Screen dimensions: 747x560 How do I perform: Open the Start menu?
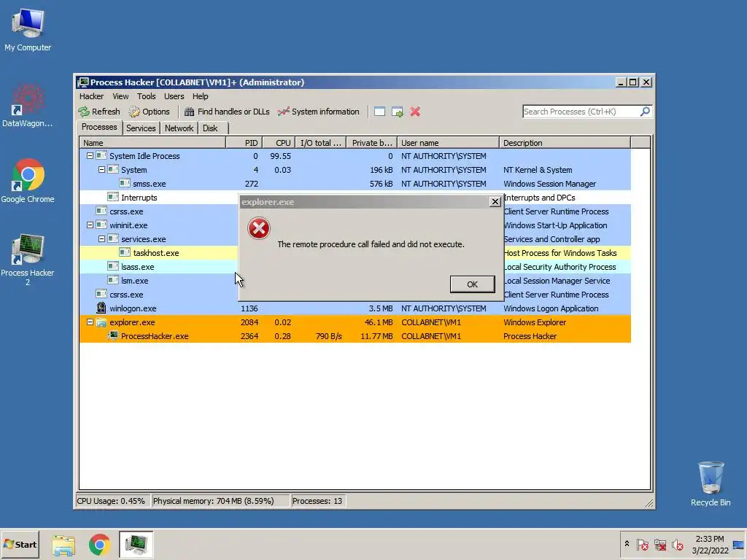click(20, 544)
